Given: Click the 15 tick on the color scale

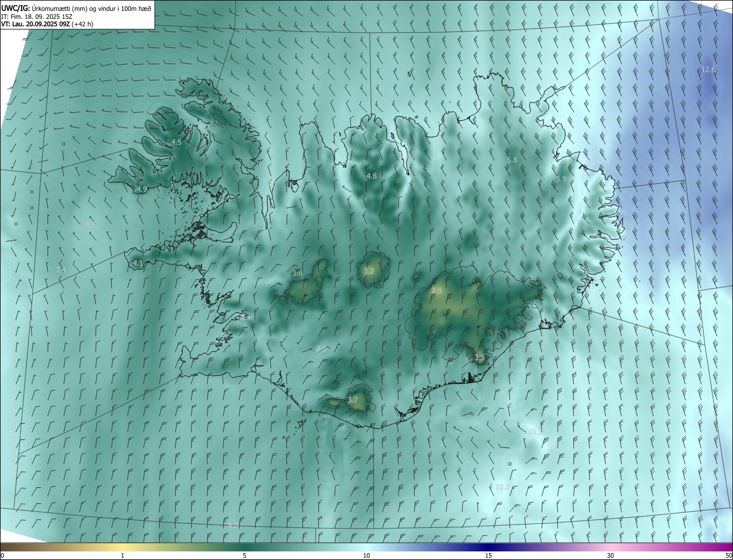Looking at the screenshot, I should pos(488,555).
